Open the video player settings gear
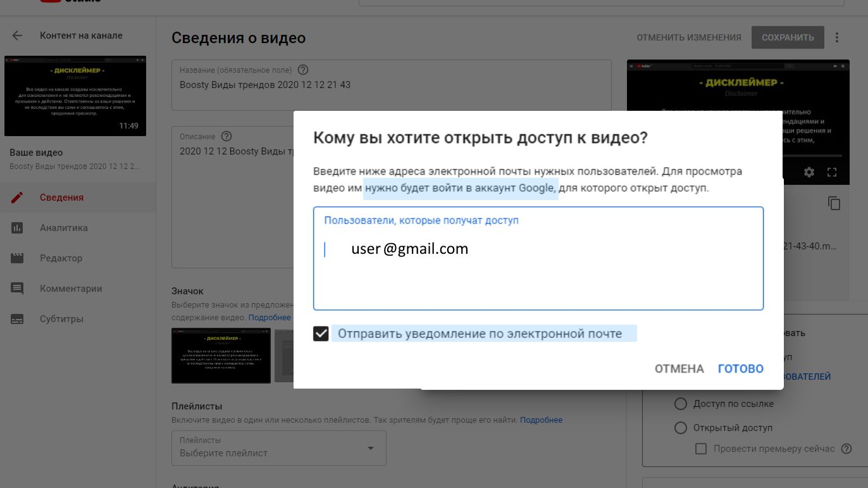Viewport: 868px width, 488px height. pos(809,172)
